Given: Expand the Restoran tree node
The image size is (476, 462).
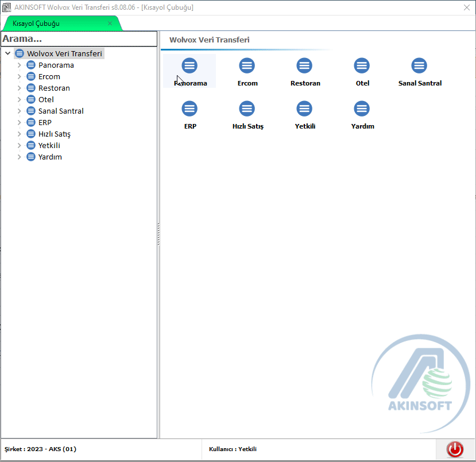Looking at the screenshot, I should click(x=19, y=88).
